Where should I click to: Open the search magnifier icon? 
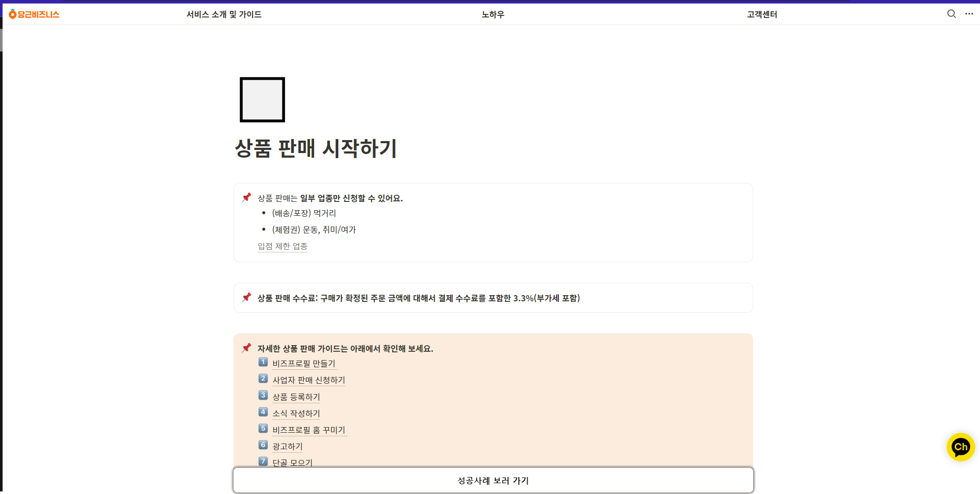952,14
